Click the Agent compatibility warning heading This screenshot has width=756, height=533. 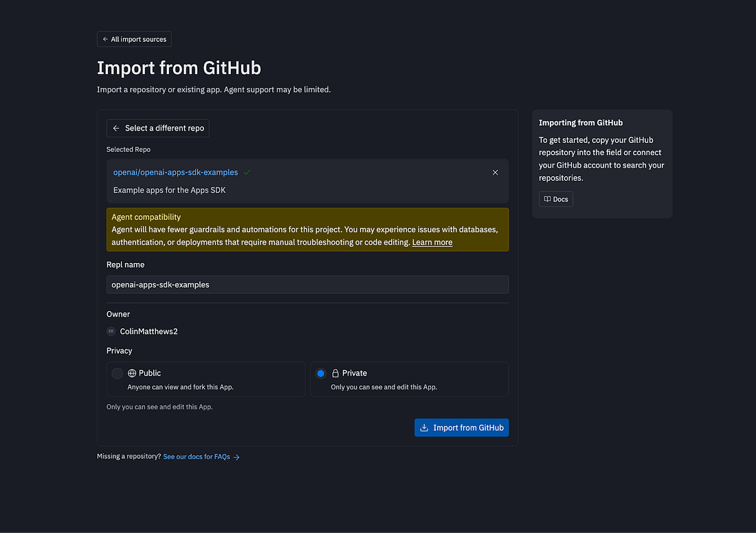(x=146, y=217)
